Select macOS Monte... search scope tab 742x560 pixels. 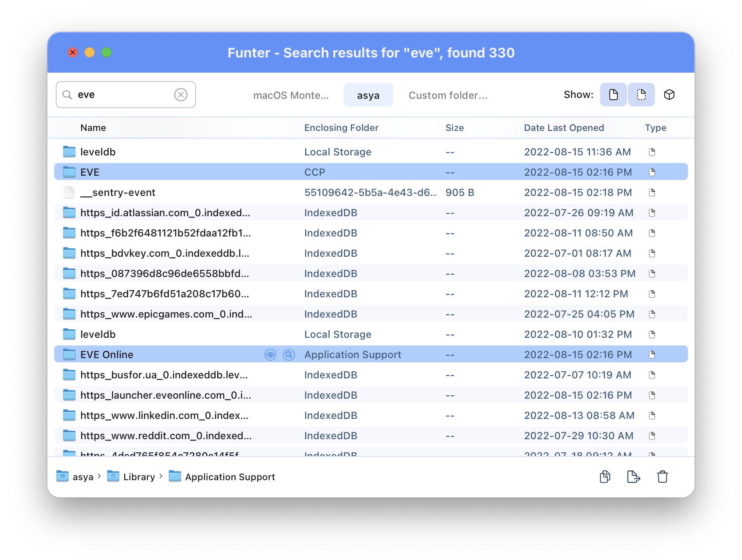point(291,95)
